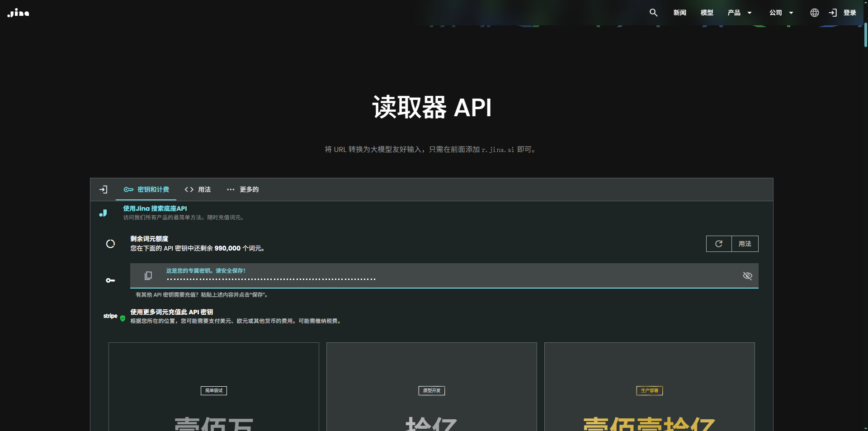
Task: Select the 简单尝试 pricing card
Action: 214,387
